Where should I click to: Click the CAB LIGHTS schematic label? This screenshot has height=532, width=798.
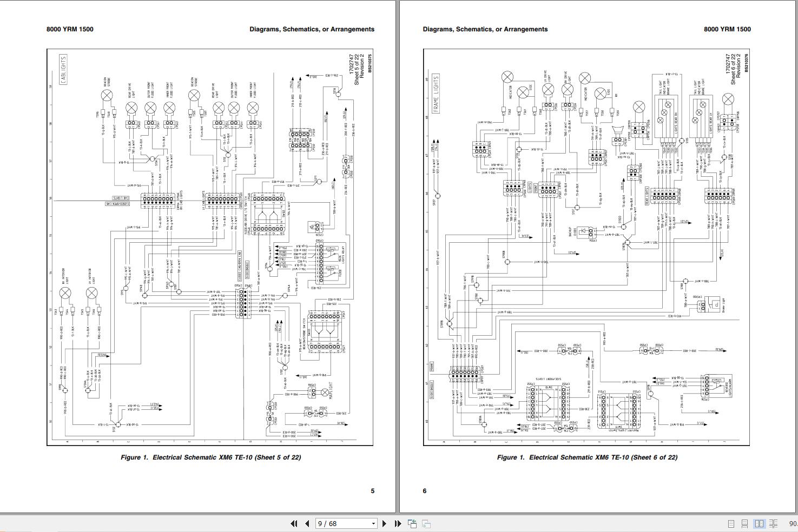63,69
